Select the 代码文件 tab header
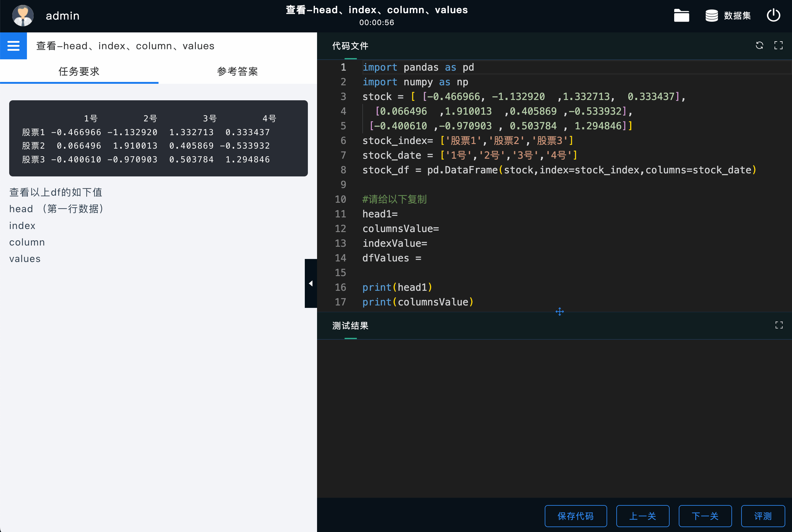The image size is (792, 532). click(x=350, y=46)
